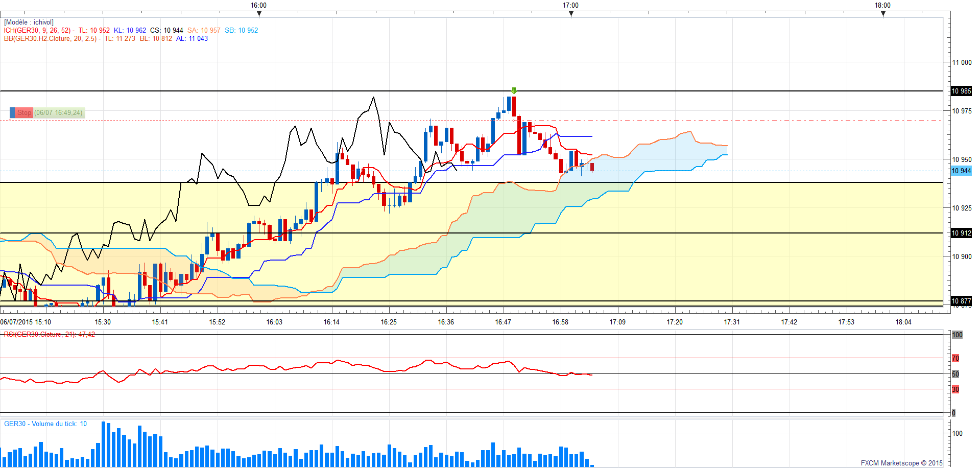Select the 10 985 black price level tag

point(961,91)
